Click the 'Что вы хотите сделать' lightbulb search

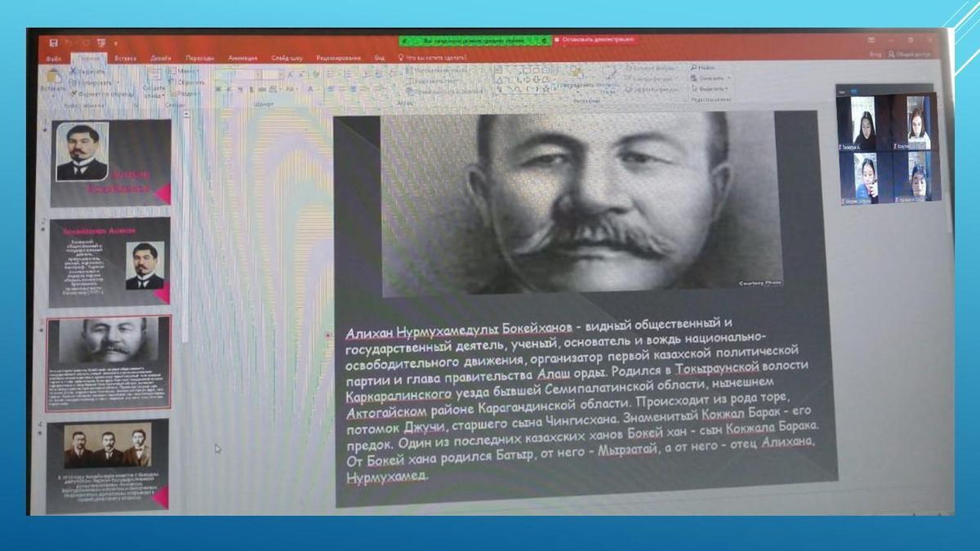click(400, 58)
